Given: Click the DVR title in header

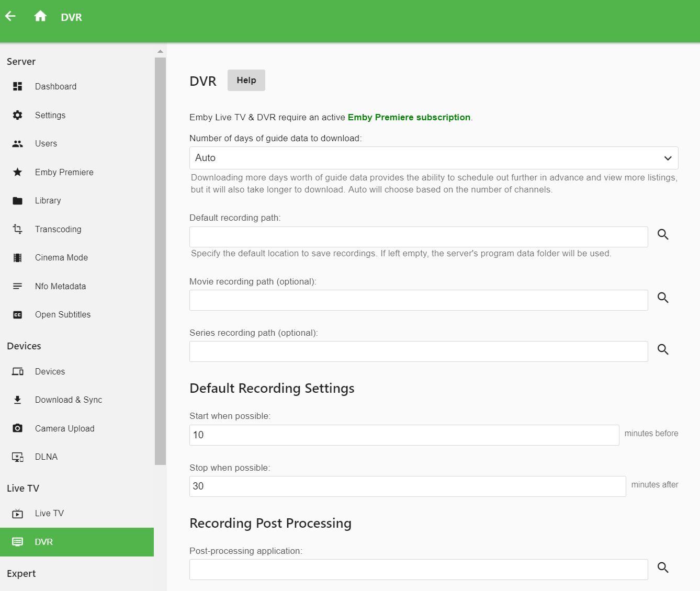Looking at the screenshot, I should [71, 17].
